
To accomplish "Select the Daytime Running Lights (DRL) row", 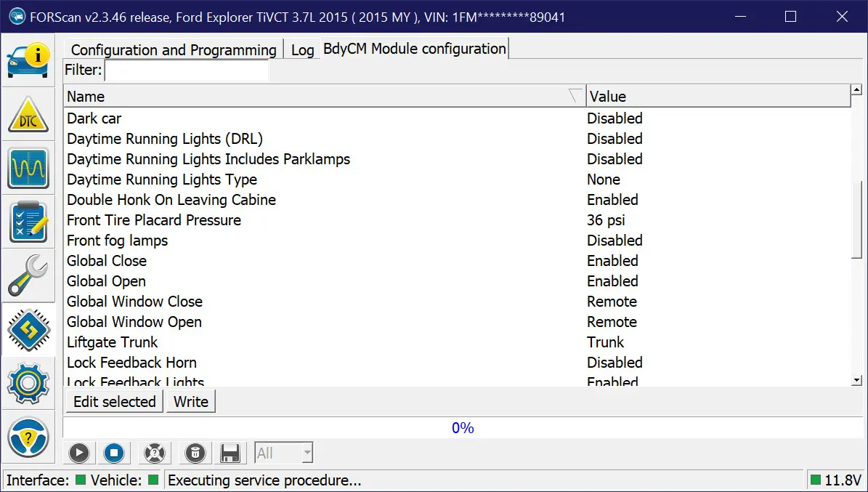I will pos(458,139).
